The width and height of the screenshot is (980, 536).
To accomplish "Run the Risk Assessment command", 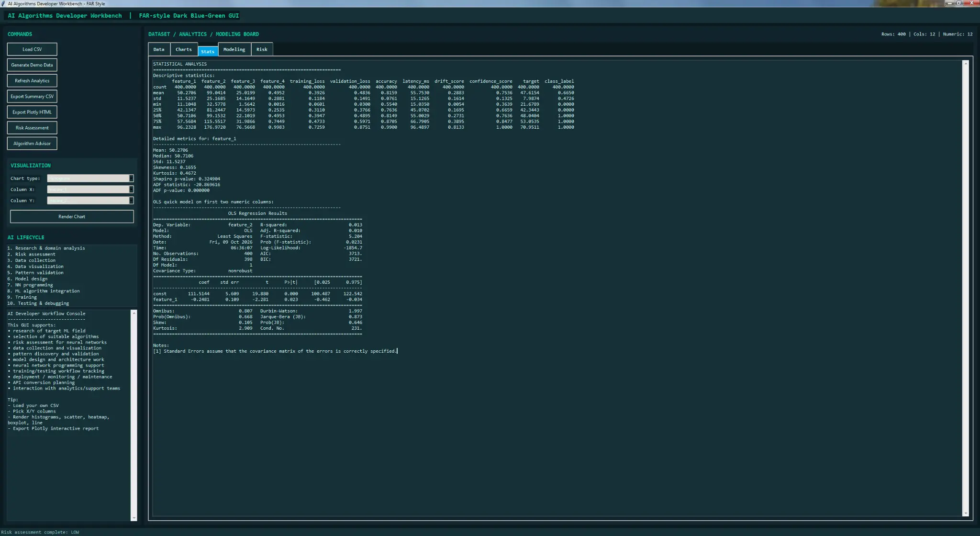I will pyautogui.click(x=32, y=128).
